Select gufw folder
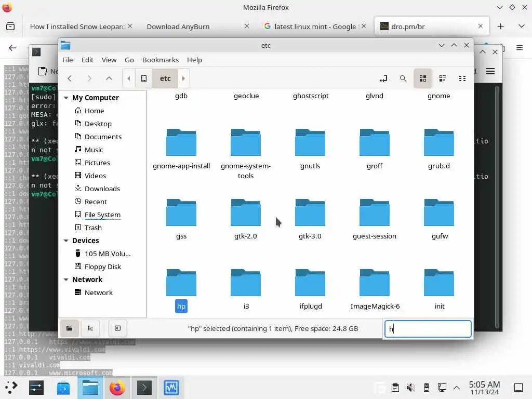The height and width of the screenshot is (399, 532). 439,220
